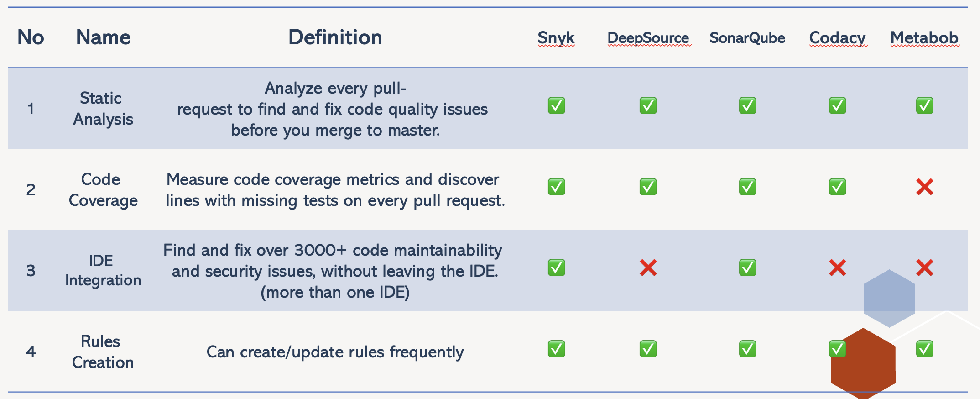The width and height of the screenshot is (980, 399).
Task: Click the Snyk check mark for Code Coverage
Action: pyautogui.click(x=556, y=187)
